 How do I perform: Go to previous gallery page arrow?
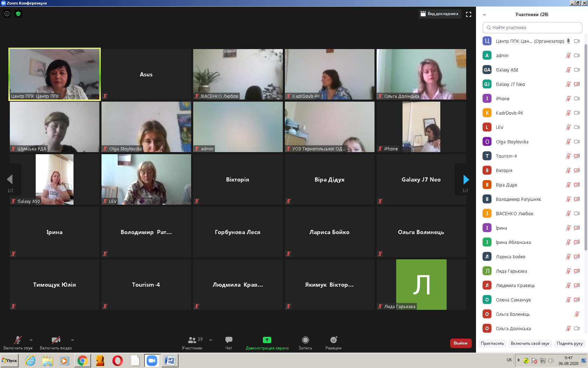pos(10,179)
